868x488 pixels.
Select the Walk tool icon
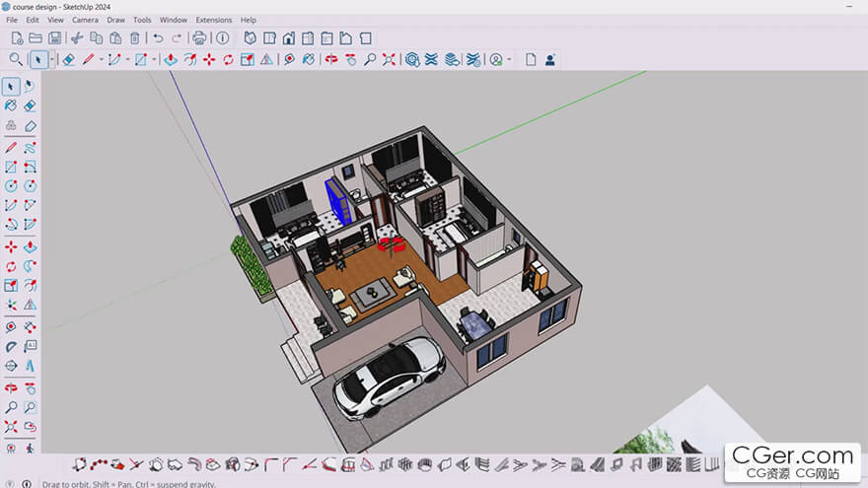(x=29, y=448)
